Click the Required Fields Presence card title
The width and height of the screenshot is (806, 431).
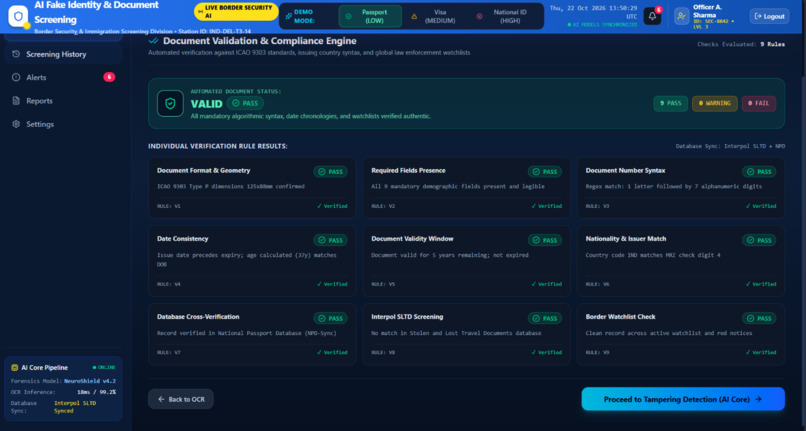tap(409, 170)
